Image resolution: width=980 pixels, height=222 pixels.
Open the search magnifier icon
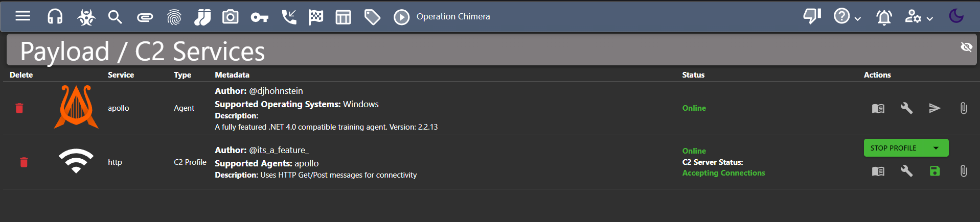tap(115, 17)
